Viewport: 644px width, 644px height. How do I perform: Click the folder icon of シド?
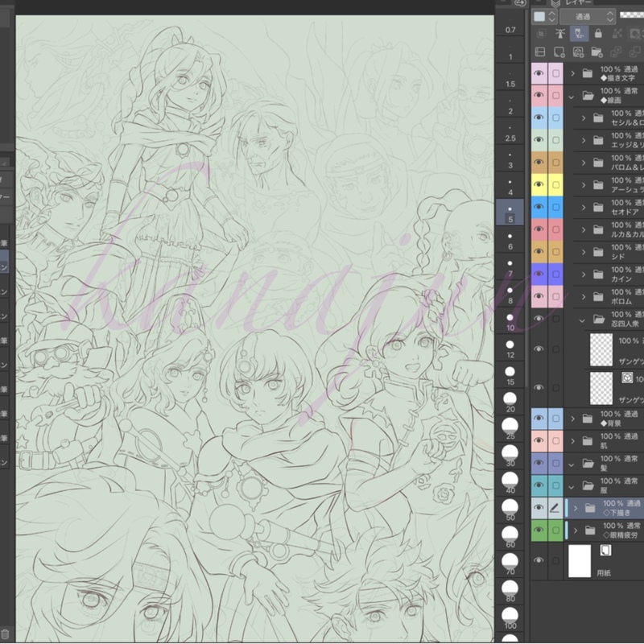(x=598, y=252)
